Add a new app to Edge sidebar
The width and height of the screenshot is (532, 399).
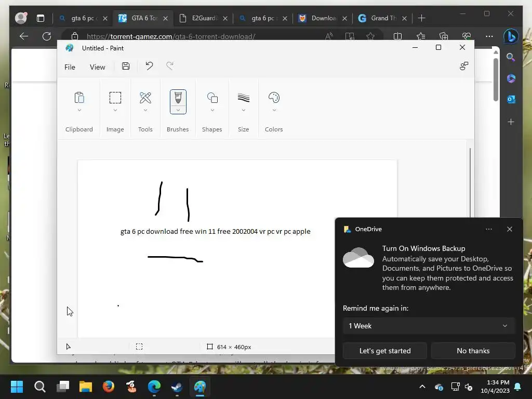click(x=511, y=122)
